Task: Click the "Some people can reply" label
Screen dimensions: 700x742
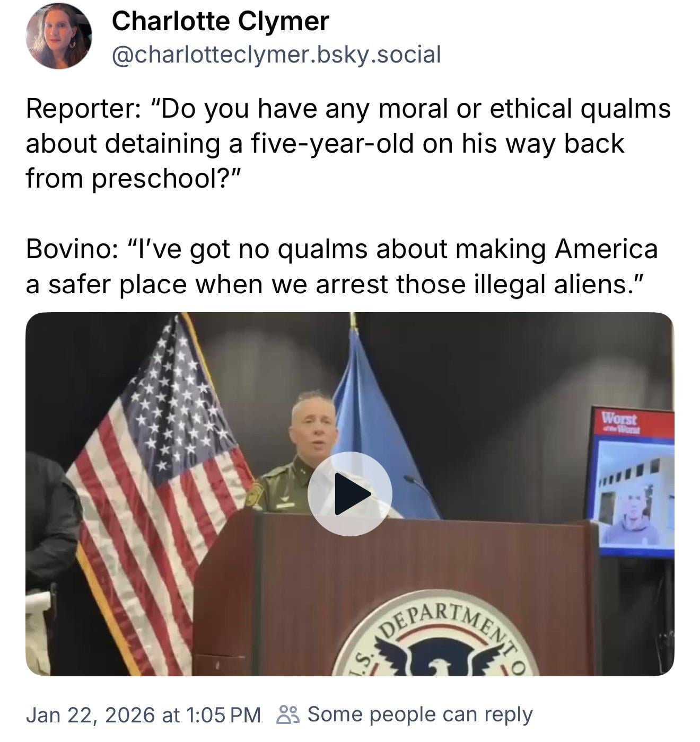Action: (419, 714)
